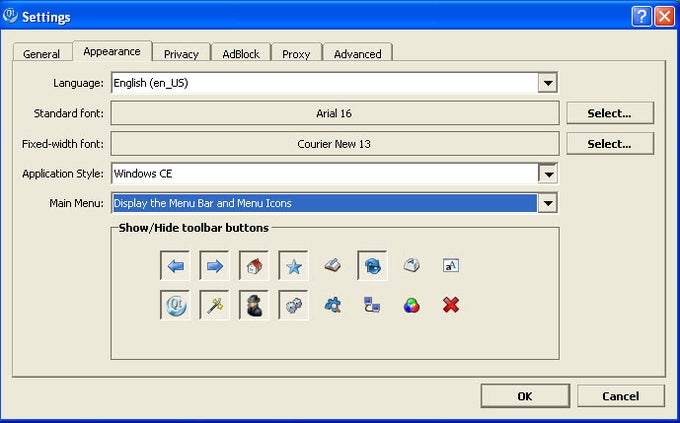Toggle the private browsing spy icon

(x=254, y=305)
